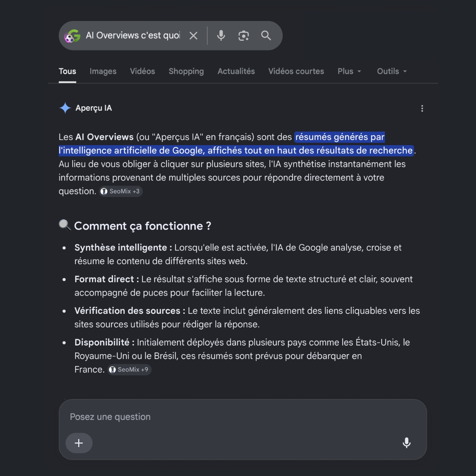Image resolution: width=476 pixels, height=476 pixels.
Task: Click the 'Format direct :' bullet label
Action: (x=107, y=279)
